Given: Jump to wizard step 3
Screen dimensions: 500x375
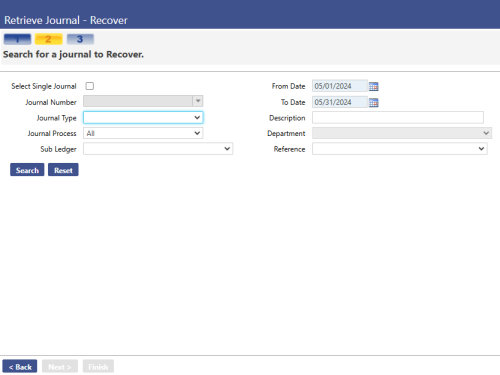Looking at the screenshot, I should pos(80,39).
